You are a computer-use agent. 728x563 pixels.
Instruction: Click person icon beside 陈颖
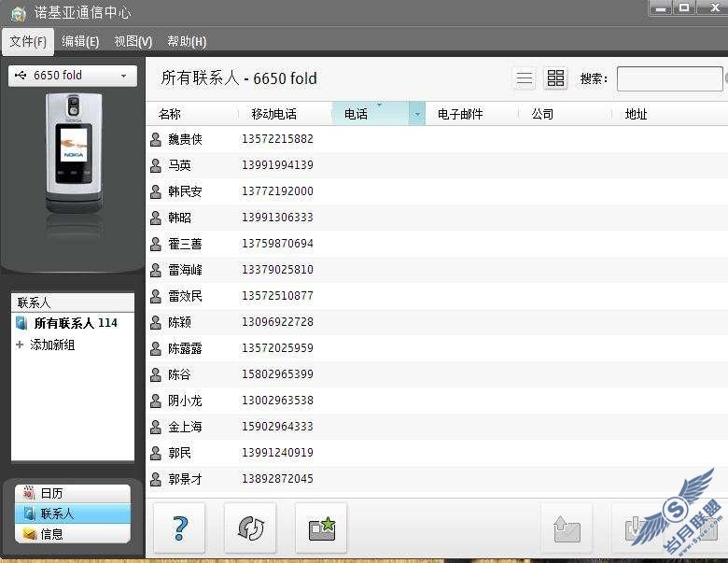(x=156, y=322)
